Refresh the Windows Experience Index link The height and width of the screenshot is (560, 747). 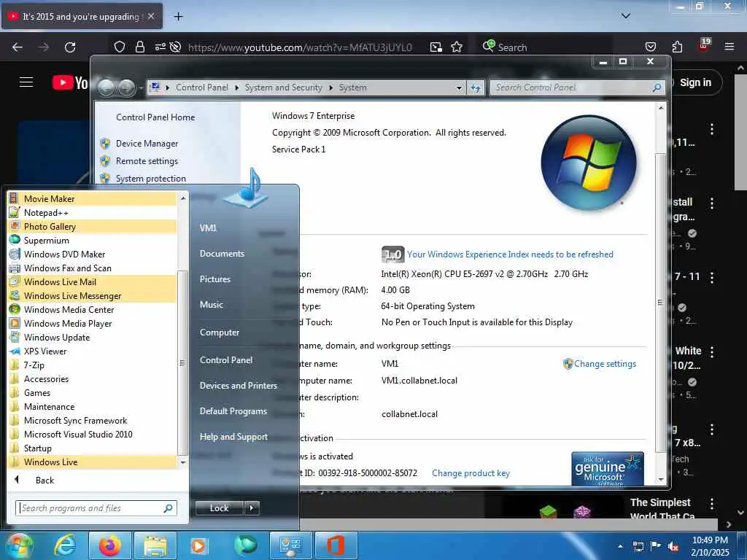coord(510,254)
